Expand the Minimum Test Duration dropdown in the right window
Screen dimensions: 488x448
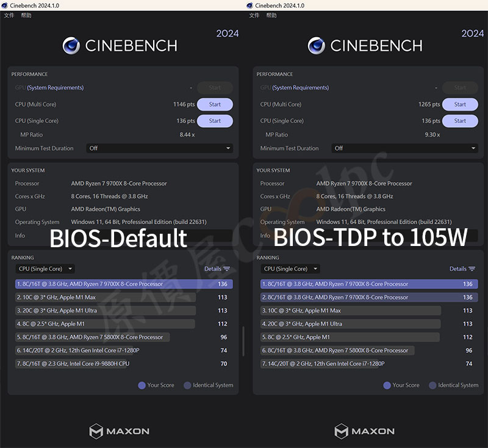[x=405, y=148]
